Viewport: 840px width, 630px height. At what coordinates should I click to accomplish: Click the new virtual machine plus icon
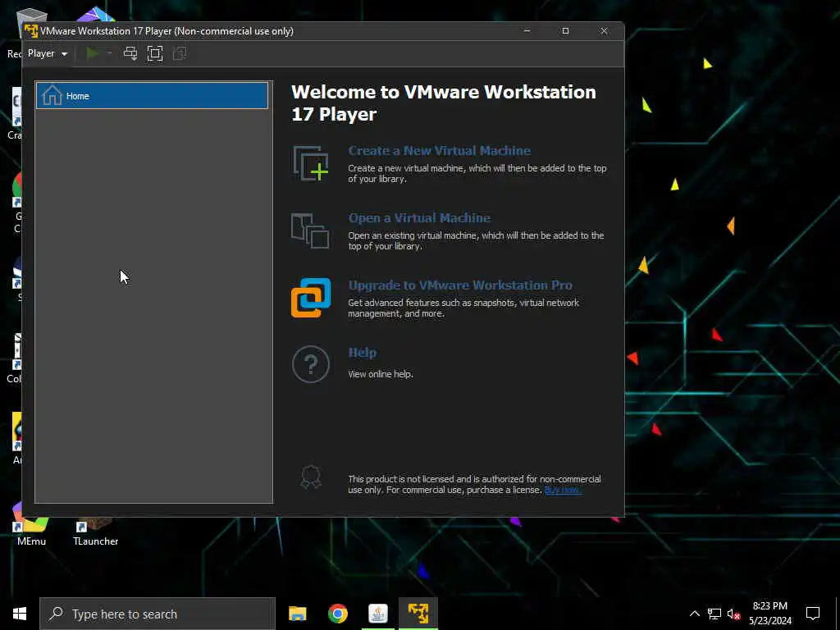click(311, 163)
